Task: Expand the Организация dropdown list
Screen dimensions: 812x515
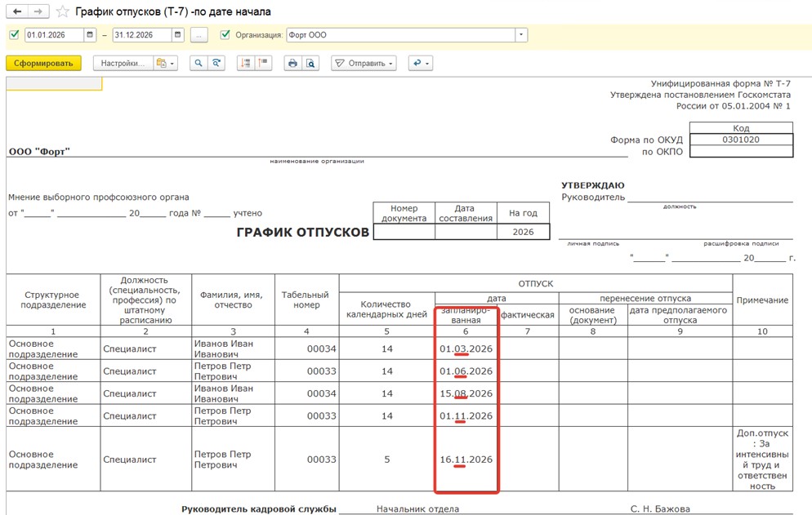Action: [x=521, y=35]
